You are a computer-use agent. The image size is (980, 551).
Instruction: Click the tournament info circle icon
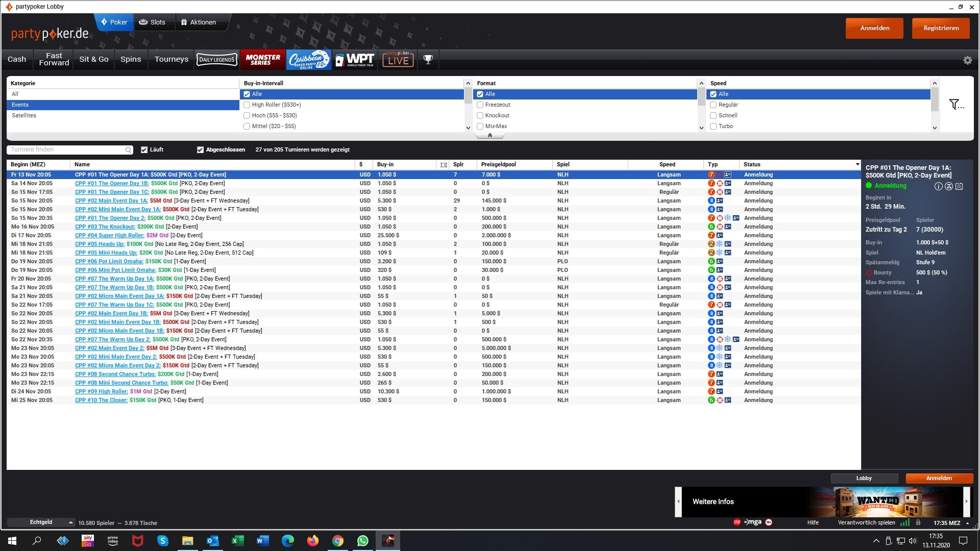pyautogui.click(x=938, y=186)
